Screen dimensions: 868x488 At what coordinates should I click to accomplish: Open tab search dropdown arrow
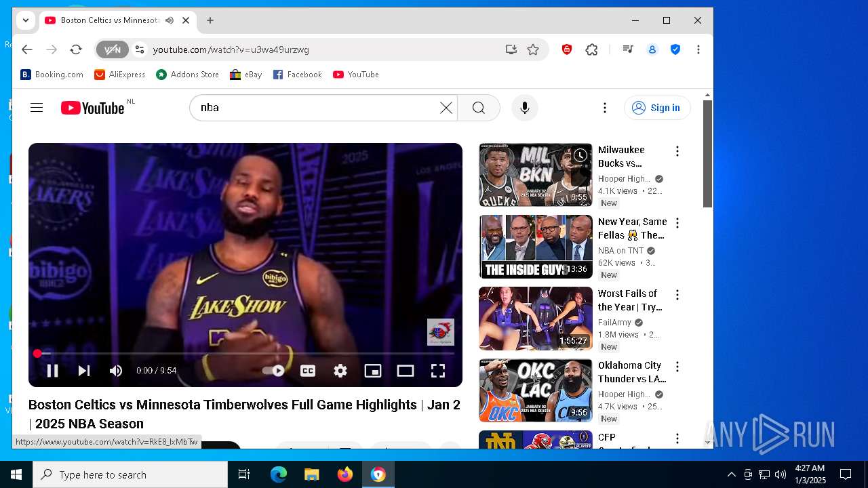[x=26, y=20]
